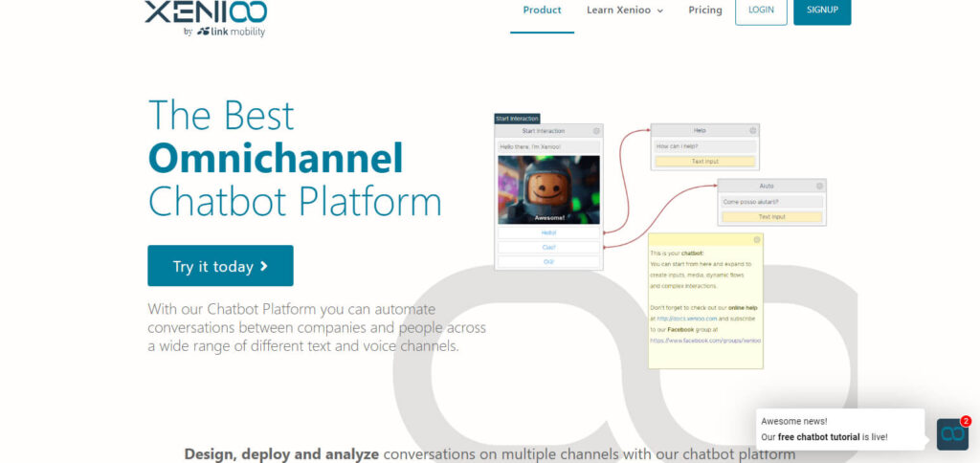Image resolution: width=980 pixels, height=463 pixels.
Task: Open the free chatbot tutorial notification
Action: tap(840, 430)
